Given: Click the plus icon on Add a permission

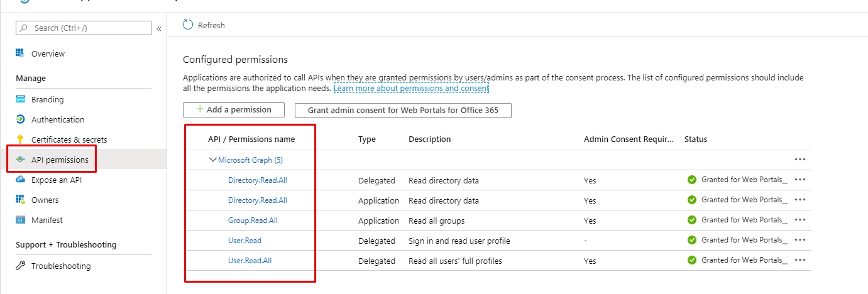Looking at the screenshot, I should point(200,109).
